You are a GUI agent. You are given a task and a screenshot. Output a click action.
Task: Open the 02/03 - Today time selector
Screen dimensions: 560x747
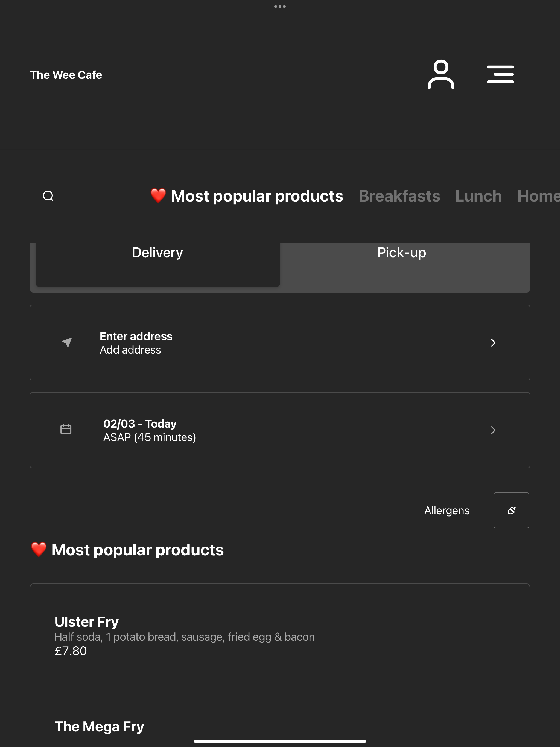280,430
